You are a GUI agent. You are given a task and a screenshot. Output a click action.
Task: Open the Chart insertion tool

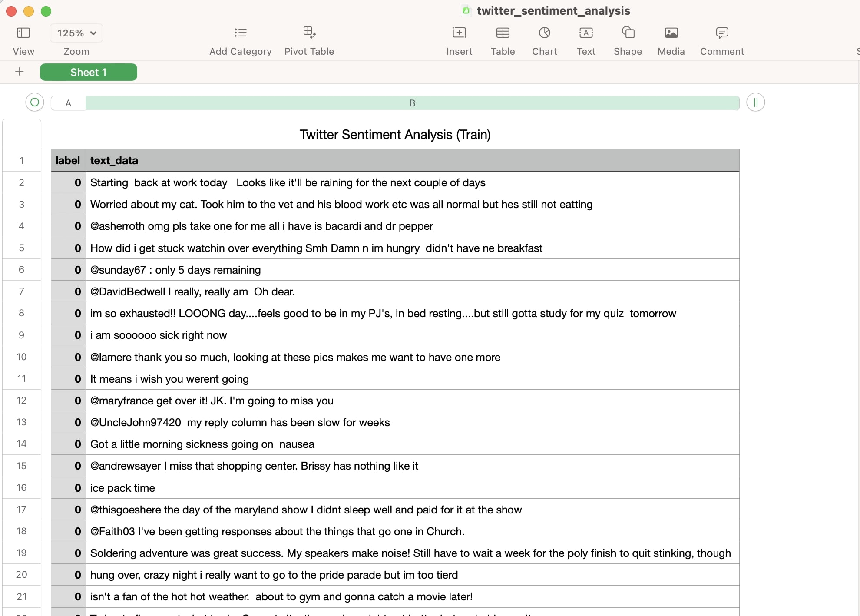click(x=544, y=39)
